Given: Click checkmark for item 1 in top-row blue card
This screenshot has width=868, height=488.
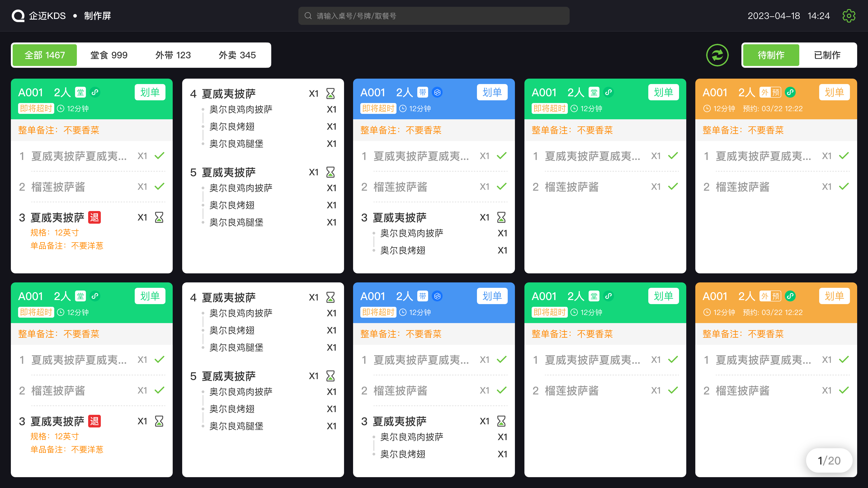Looking at the screenshot, I should 502,156.
